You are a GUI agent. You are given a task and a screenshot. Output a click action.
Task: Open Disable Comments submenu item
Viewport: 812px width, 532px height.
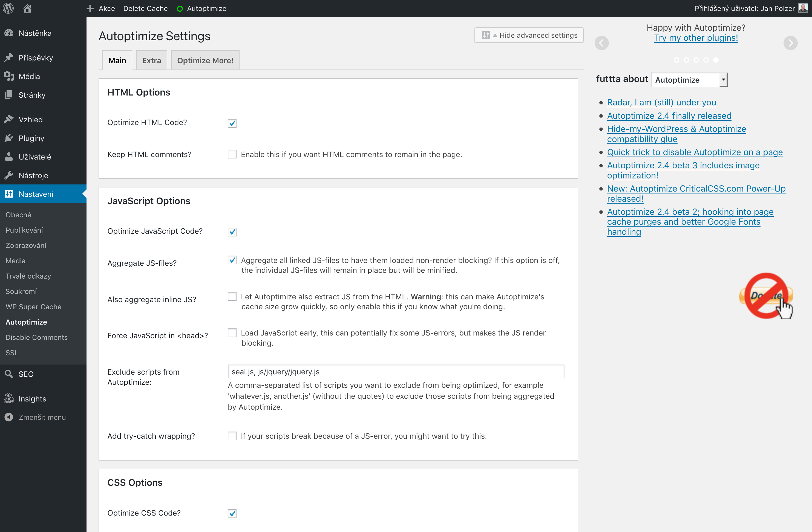36,337
